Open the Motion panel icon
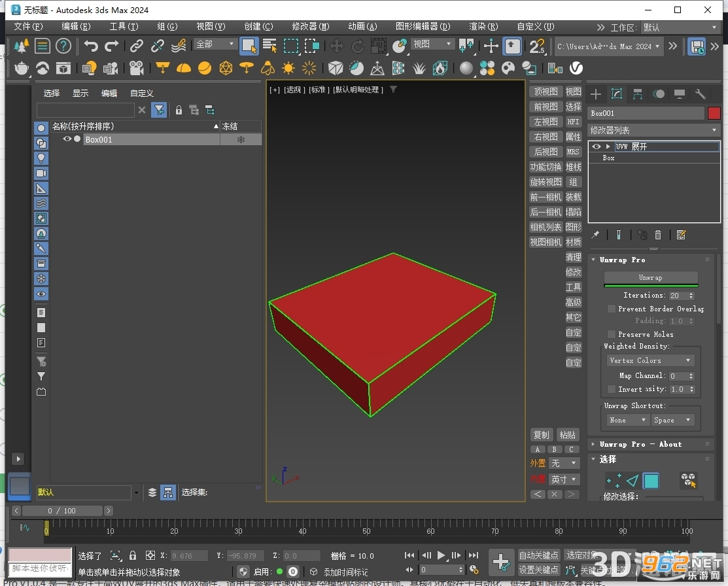Viewport: 728px width, 586px height. point(659,94)
